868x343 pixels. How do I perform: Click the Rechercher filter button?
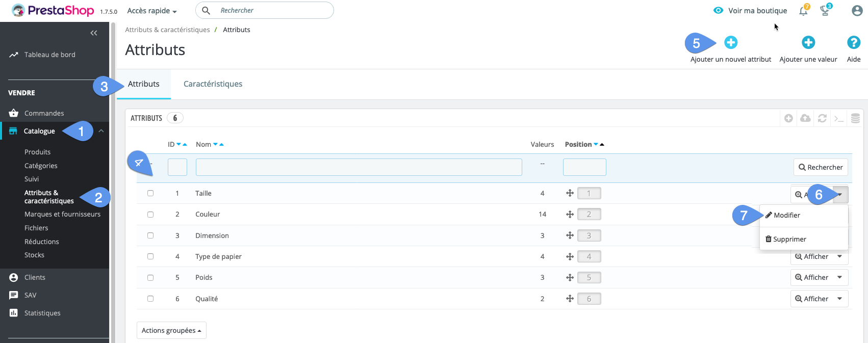821,167
